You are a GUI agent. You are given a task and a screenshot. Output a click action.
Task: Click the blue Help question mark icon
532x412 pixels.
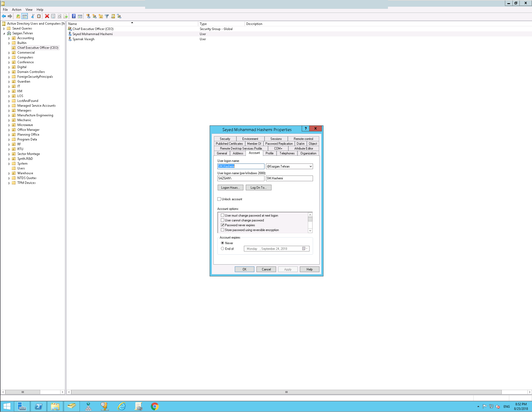tap(74, 16)
